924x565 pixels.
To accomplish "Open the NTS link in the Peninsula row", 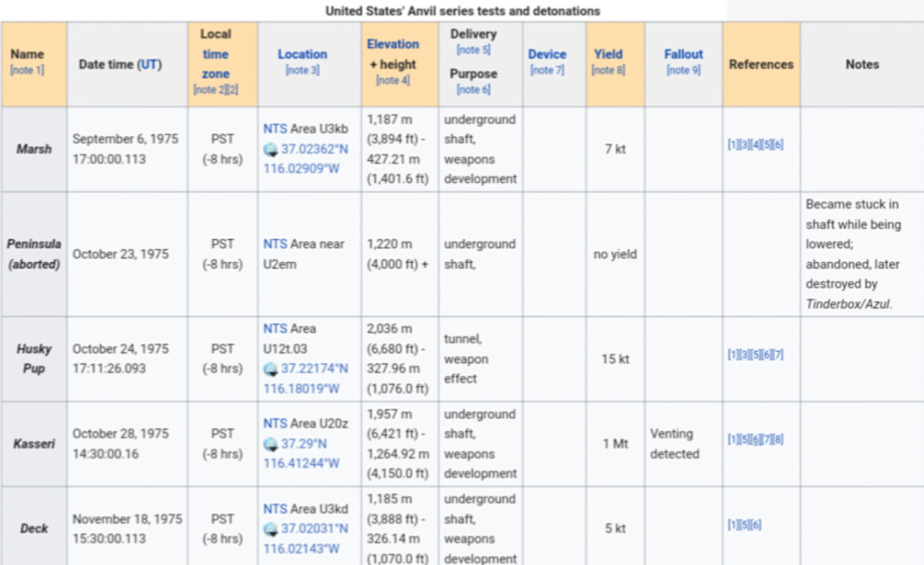I will tap(275, 244).
